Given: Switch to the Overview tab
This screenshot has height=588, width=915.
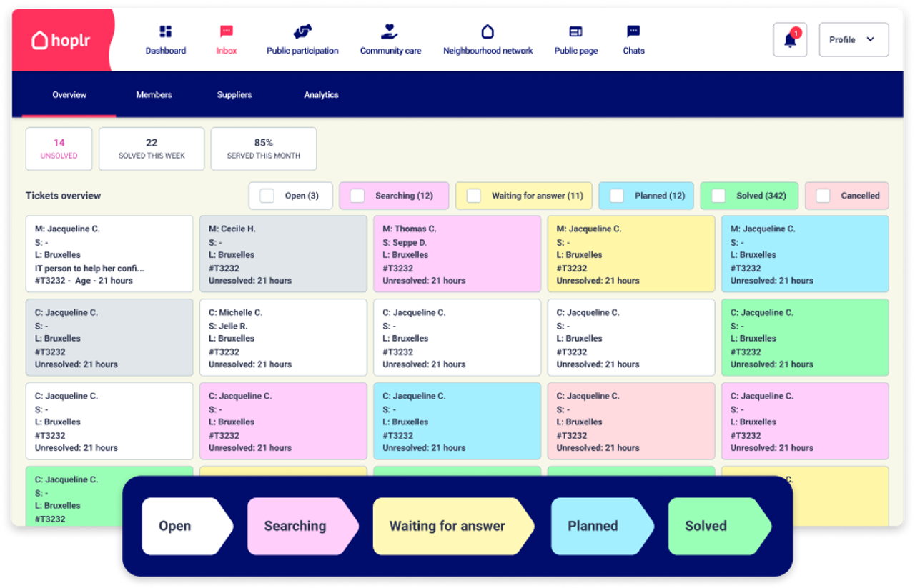Looking at the screenshot, I should coord(69,95).
